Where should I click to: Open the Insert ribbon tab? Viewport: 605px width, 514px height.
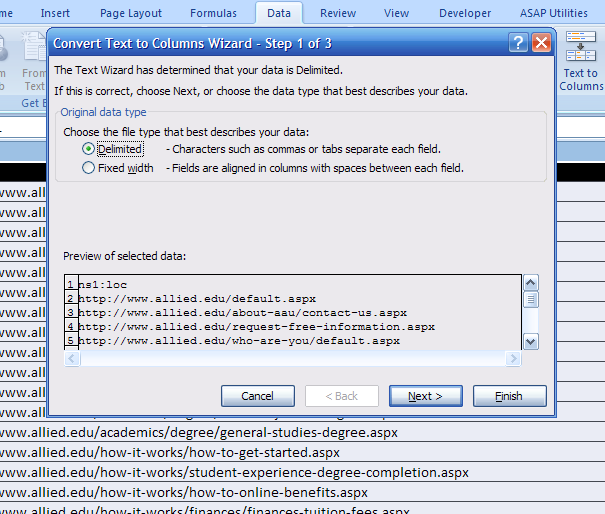(x=56, y=13)
